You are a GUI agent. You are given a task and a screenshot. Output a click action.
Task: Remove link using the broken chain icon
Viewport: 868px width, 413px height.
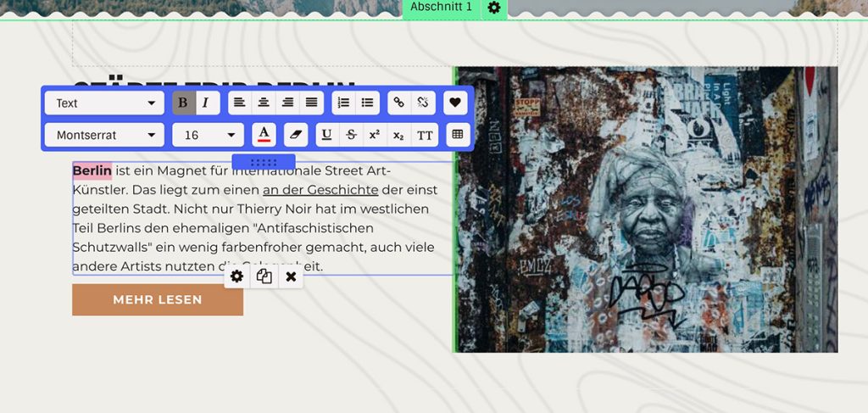(423, 103)
